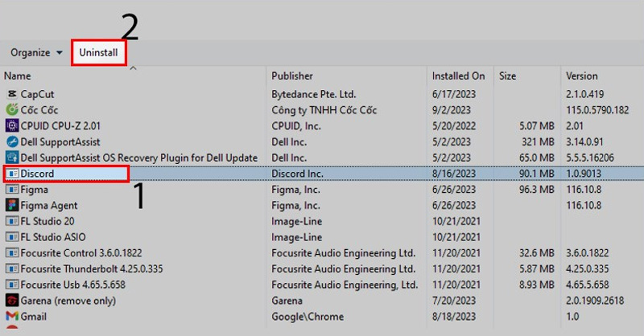The height and width of the screenshot is (336, 644).
Task: Click the CPUID CPU-Z icon
Action: point(12,125)
